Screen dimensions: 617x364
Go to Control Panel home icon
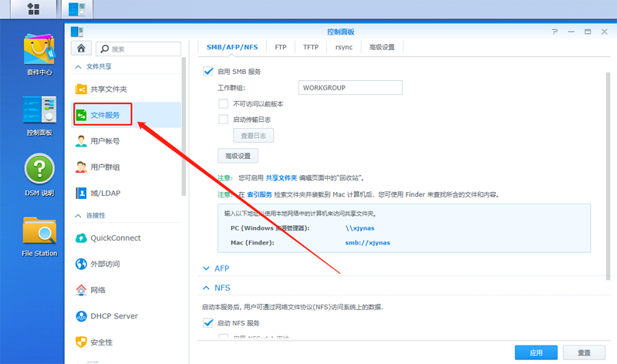81,49
